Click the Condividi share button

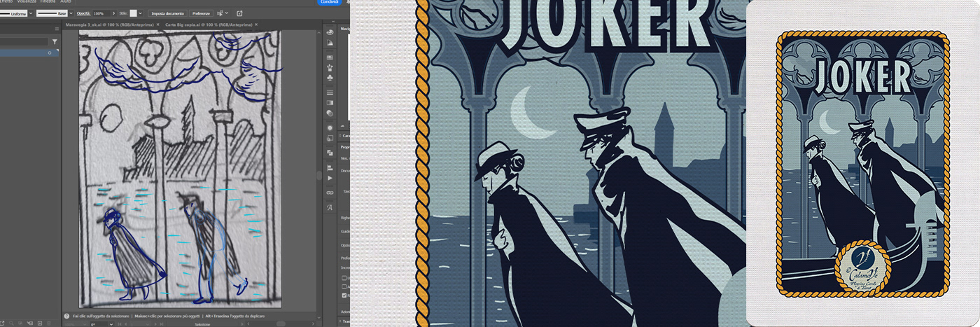tap(329, 2)
